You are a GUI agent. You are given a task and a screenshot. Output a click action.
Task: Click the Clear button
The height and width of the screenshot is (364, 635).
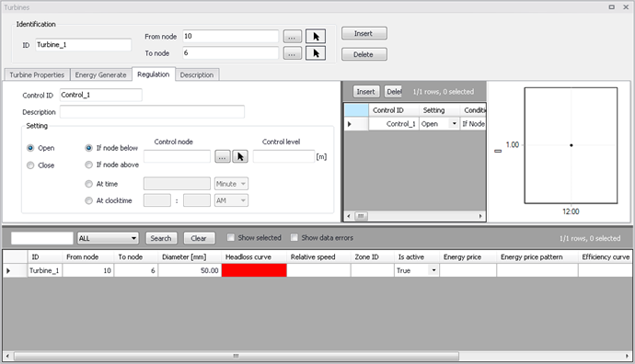point(199,238)
